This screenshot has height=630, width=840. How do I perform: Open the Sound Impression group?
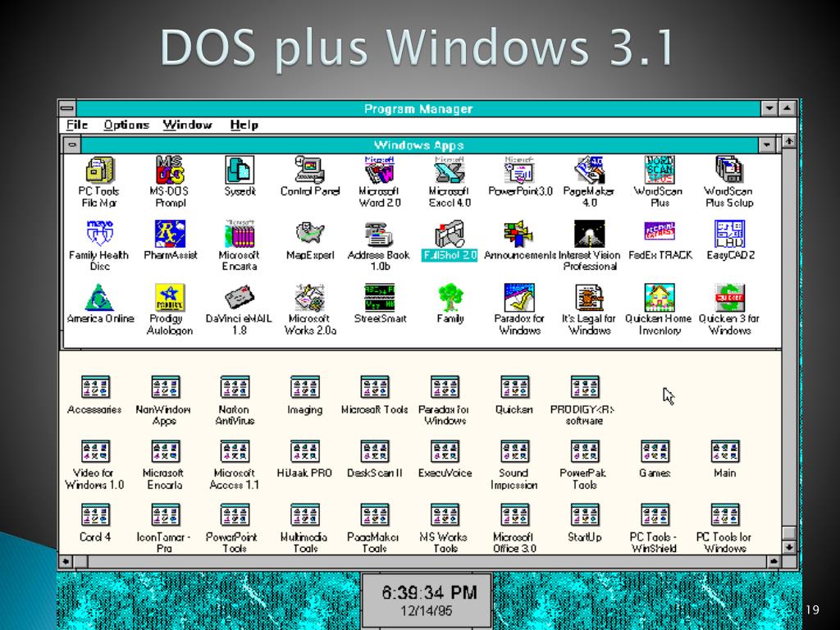pos(515,451)
